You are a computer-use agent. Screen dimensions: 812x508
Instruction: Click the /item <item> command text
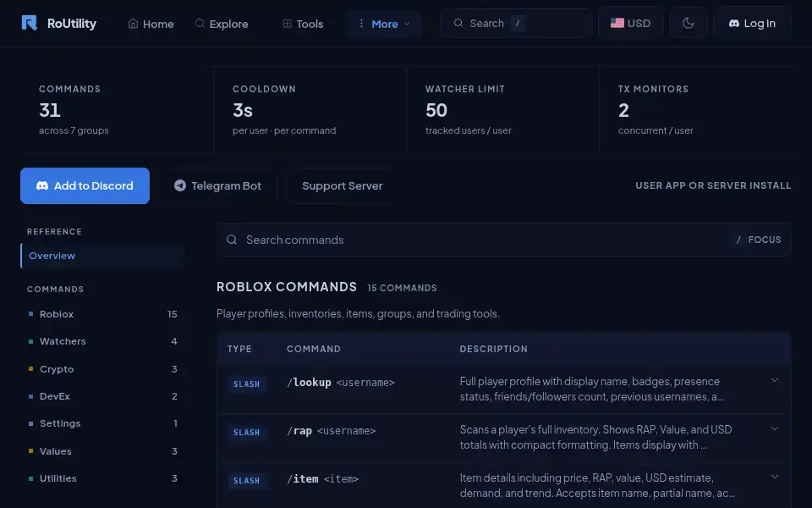click(322, 479)
